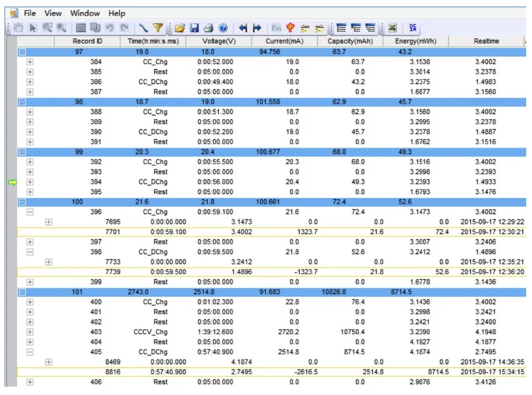Expand record 7733 sub-row
Viewport: 532px width, 395px height.
coord(48,262)
